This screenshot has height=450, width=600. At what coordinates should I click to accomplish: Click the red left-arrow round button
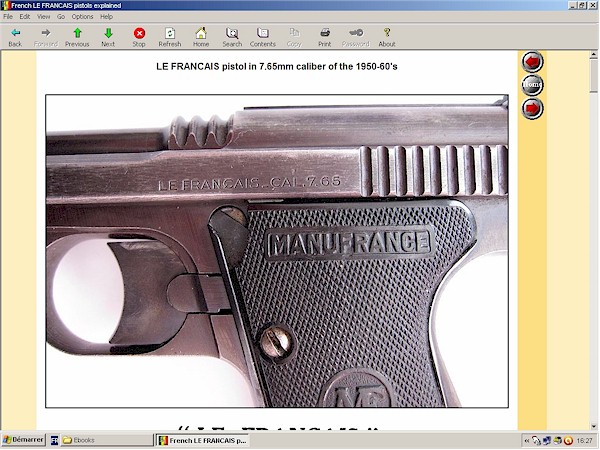pyautogui.click(x=532, y=61)
